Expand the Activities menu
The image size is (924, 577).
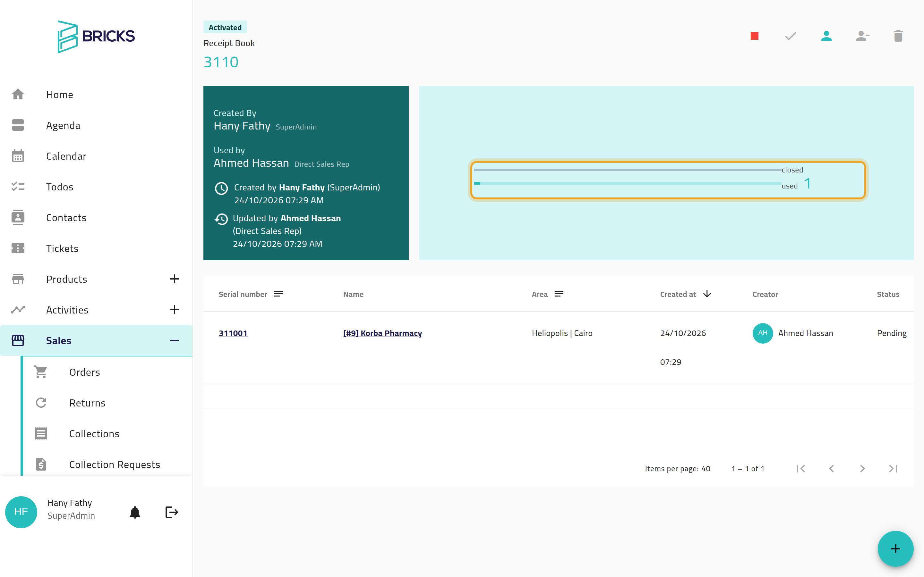pos(174,310)
